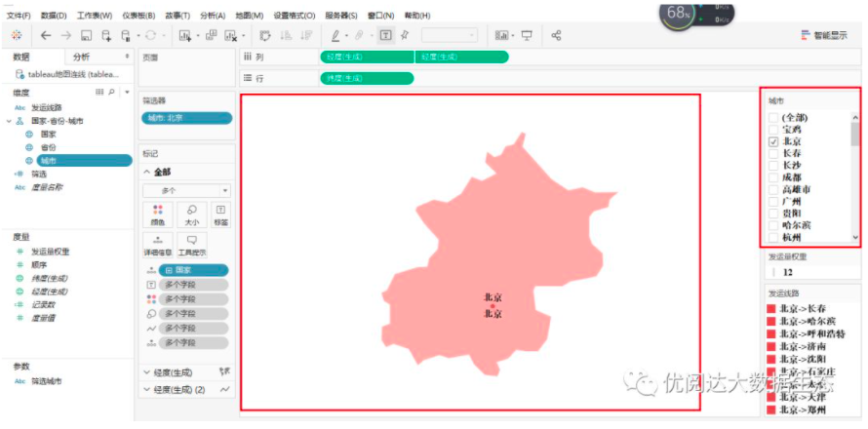This screenshot has width=868, height=429.
Task: Tick the (全部) checkbox in city filter
Action: [x=774, y=117]
